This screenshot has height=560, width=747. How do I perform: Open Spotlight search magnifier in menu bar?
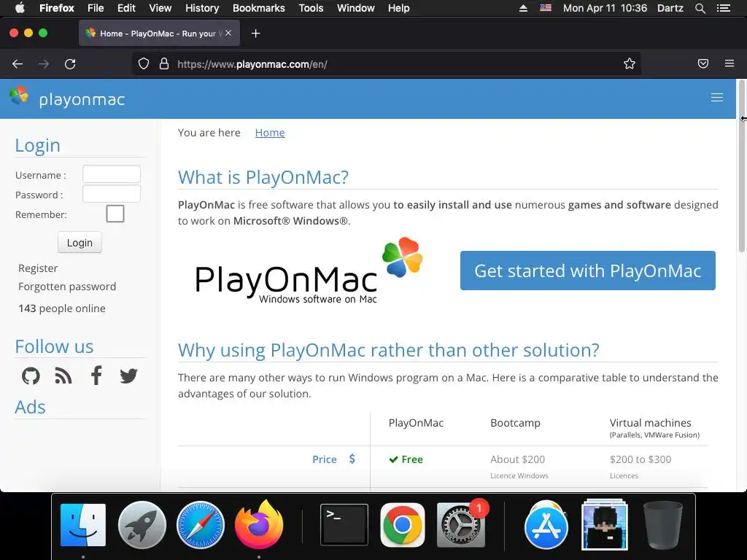(700, 8)
